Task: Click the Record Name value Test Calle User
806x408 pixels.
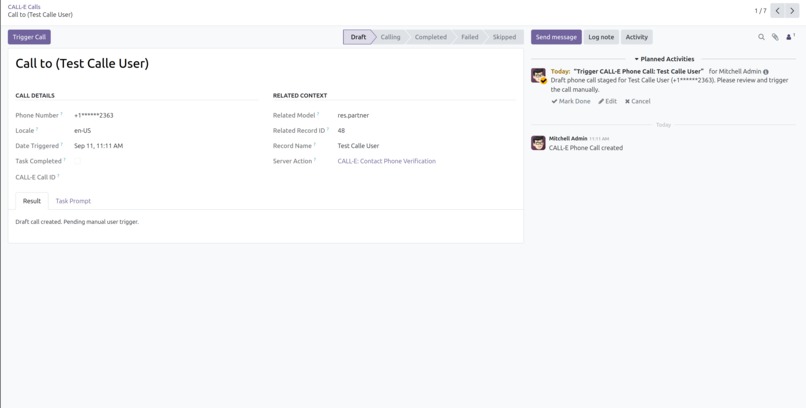Action: tap(358, 146)
